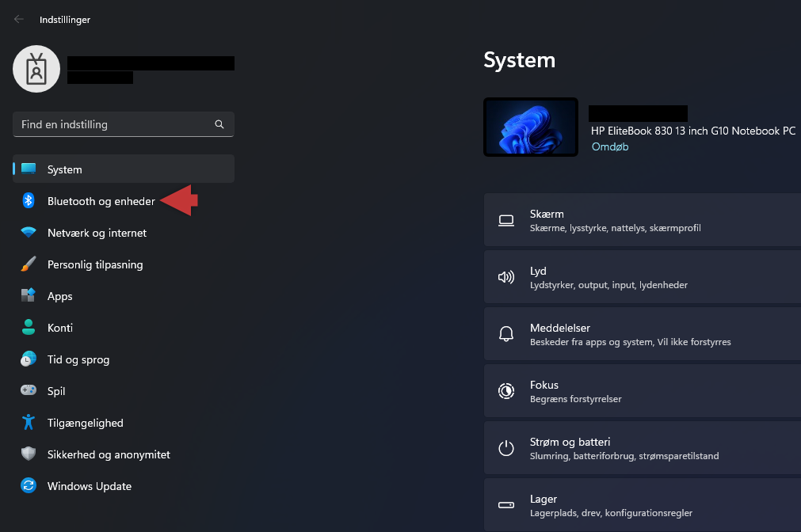Open Personlig tilpasning section
Screen dimensions: 801x532
coord(124,264)
